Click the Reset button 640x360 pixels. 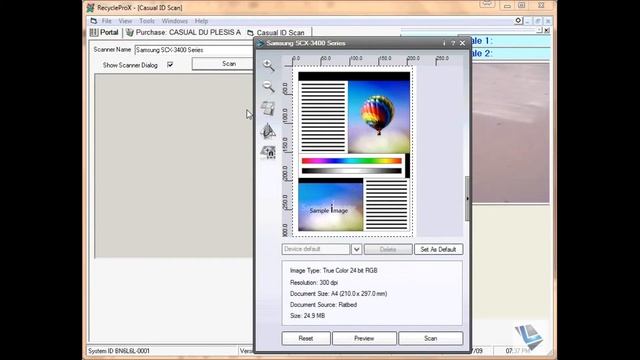point(306,338)
